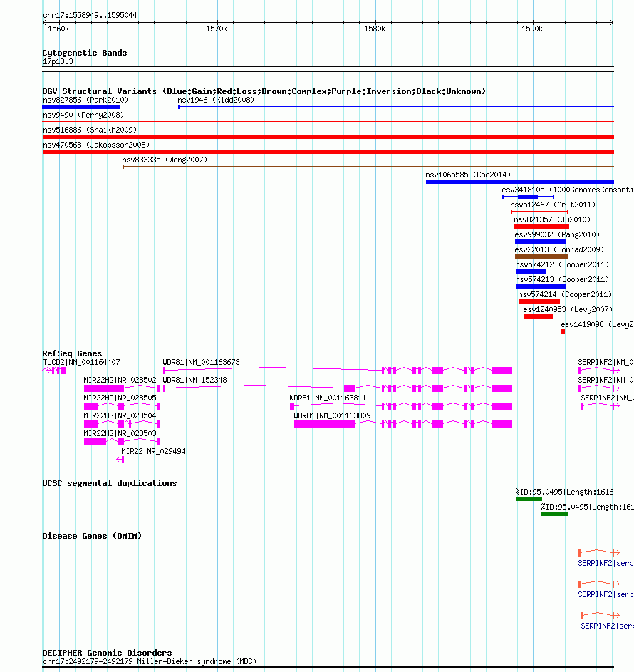Select the RefSeq Genes track title
The image size is (634, 672).
(72, 353)
